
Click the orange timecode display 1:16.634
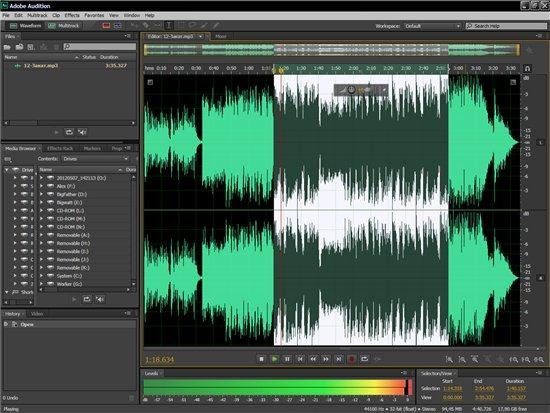[x=159, y=359]
